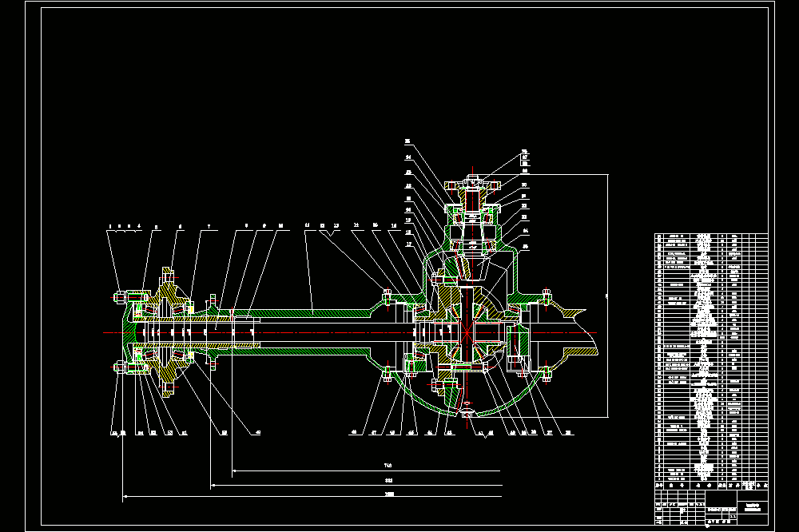This screenshot has width=799, height=532.
Task: Click part callout number 4 label
Action: click(x=139, y=226)
